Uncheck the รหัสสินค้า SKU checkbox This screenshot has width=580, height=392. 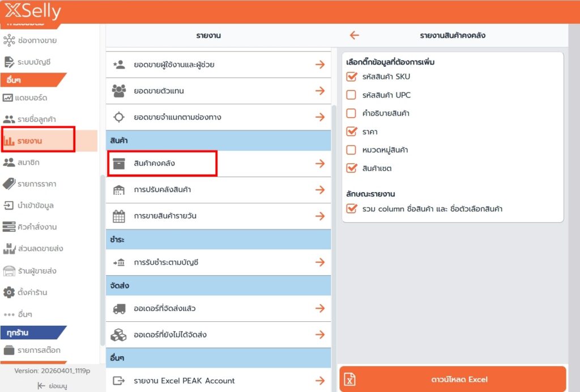[351, 77]
